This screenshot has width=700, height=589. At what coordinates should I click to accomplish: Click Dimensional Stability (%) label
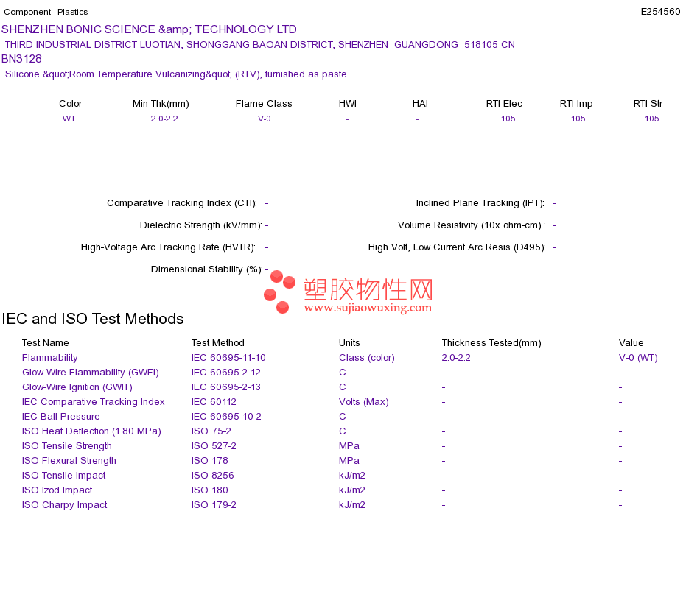coord(207,269)
